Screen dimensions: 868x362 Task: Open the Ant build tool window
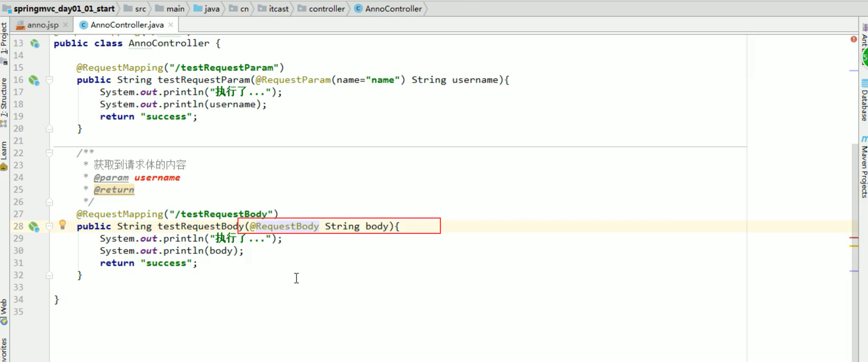(x=864, y=44)
